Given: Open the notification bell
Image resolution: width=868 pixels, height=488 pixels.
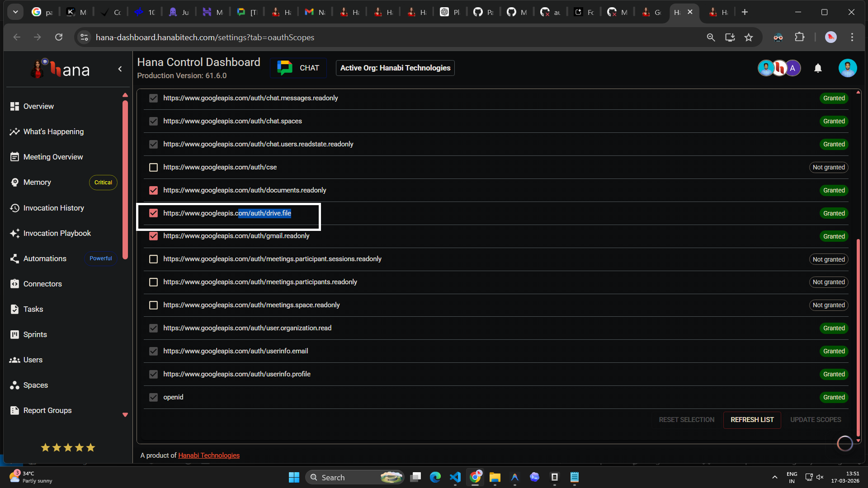Looking at the screenshot, I should tap(818, 68).
